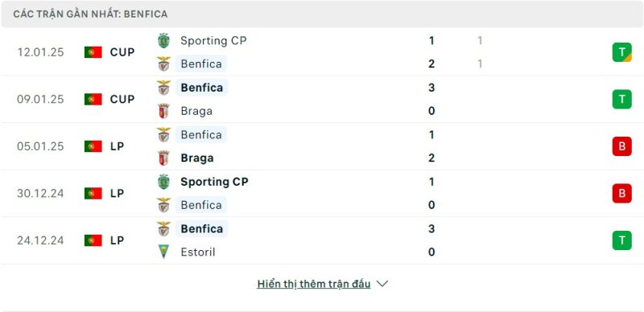Select bold Sporting CP name on 30.12.24
Image resolution: width=644 pixels, height=312 pixels.
214,182
